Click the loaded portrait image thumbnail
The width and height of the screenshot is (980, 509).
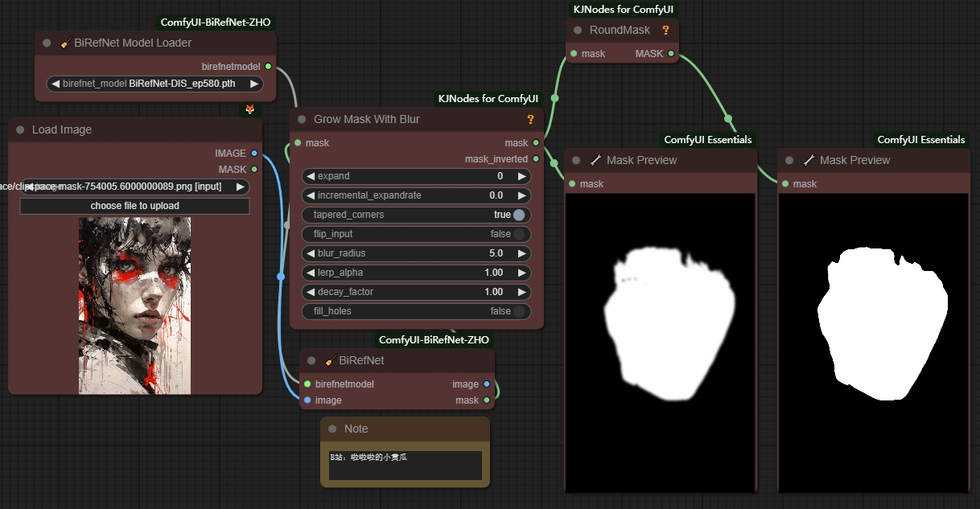coord(134,306)
